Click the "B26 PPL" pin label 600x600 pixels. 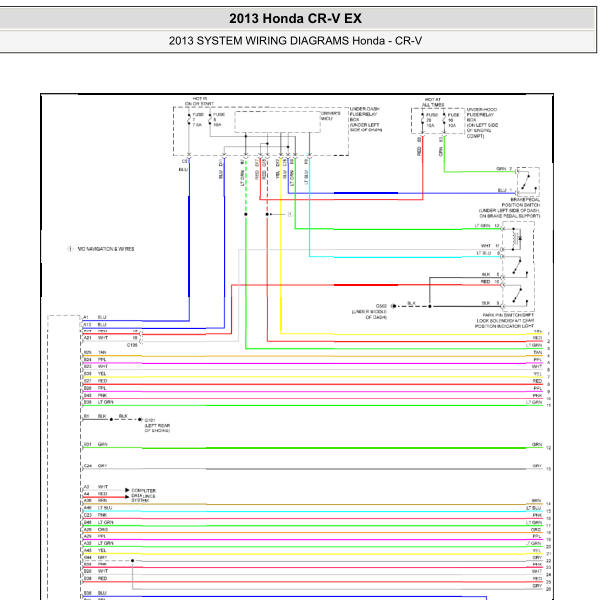click(x=95, y=388)
